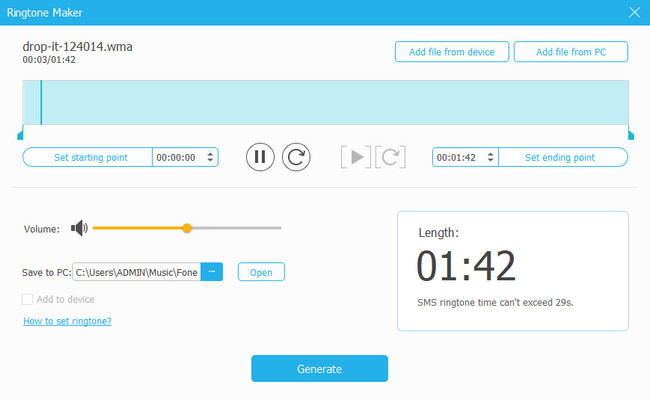Select the right end trim handle
The height and width of the screenshot is (400, 650).
point(631,135)
